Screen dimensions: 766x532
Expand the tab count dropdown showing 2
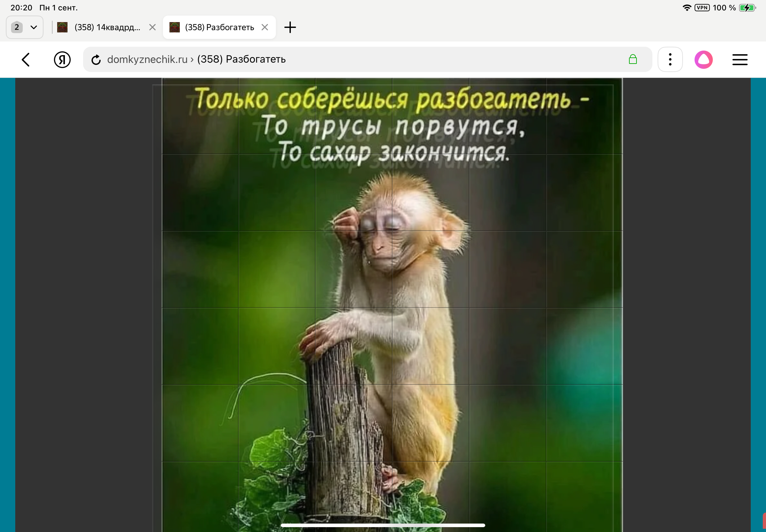coord(25,27)
